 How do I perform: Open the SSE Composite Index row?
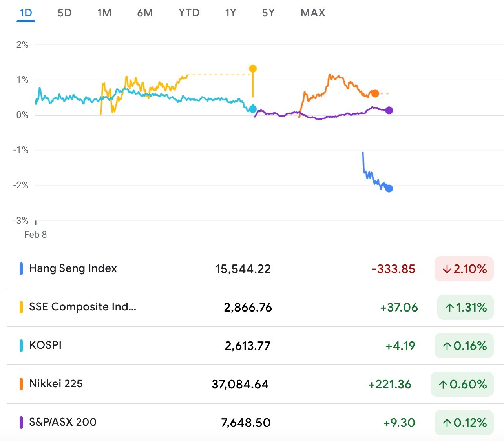point(255,307)
